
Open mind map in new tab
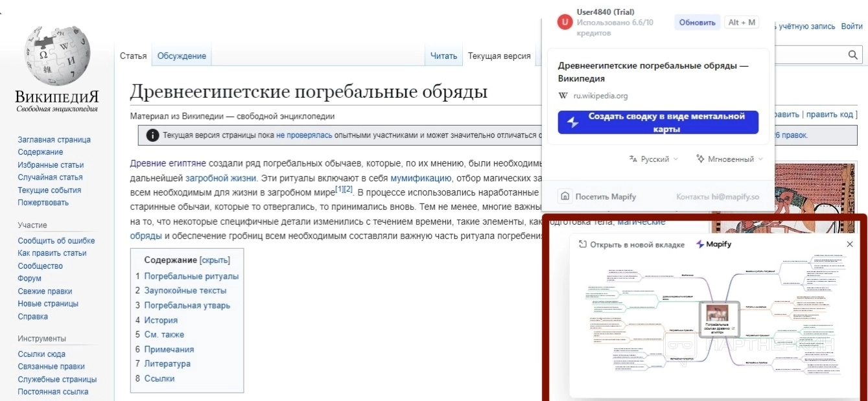click(631, 244)
